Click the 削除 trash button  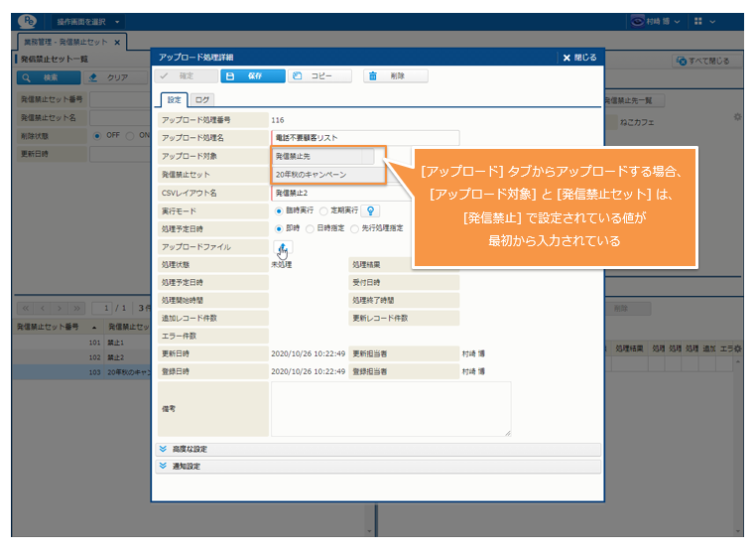click(394, 75)
